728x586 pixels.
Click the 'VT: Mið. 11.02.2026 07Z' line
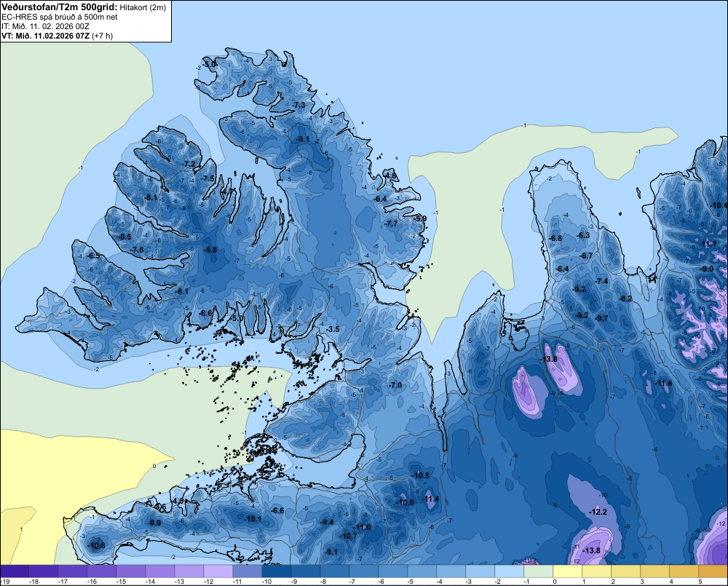point(45,36)
